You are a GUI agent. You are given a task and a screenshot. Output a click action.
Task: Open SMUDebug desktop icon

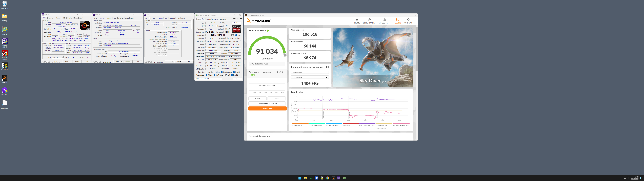coord(5,91)
